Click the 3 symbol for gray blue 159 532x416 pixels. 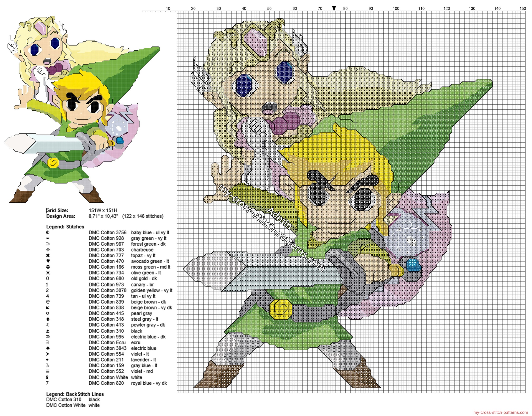coord(47,366)
